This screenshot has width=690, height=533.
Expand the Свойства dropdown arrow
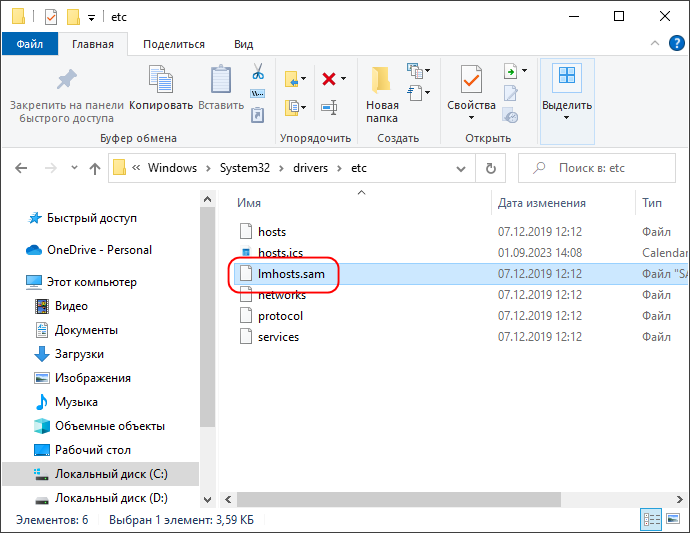pos(471,118)
